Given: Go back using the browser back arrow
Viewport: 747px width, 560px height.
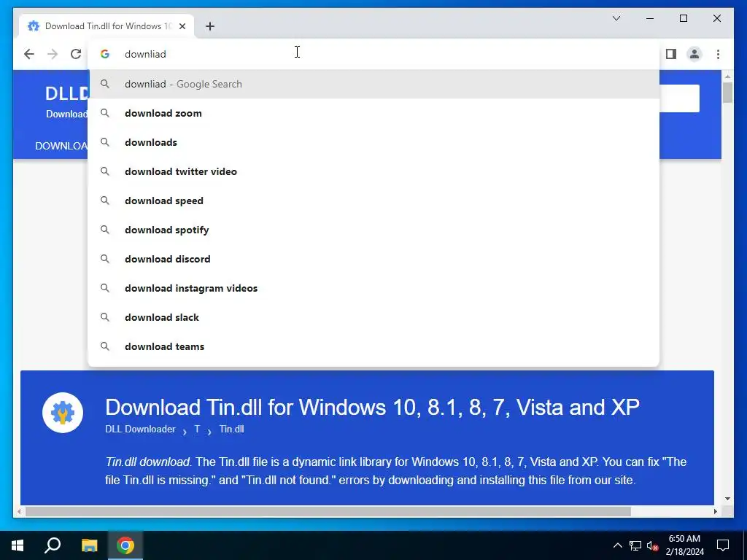Looking at the screenshot, I should (29, 54).
